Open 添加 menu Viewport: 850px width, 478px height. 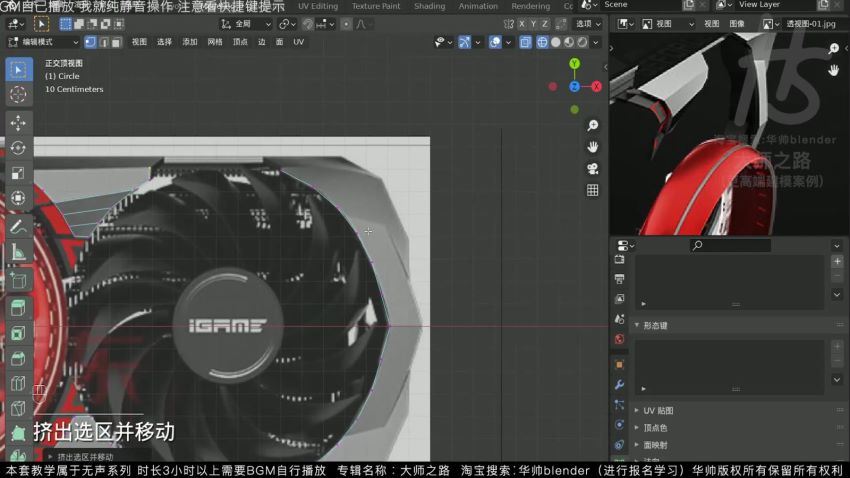coord(190,42)
